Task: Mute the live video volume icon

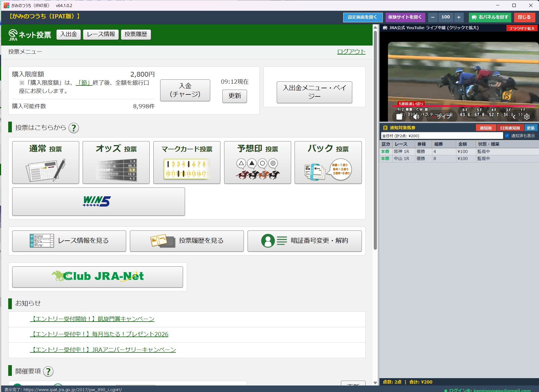Action: (x=416, y=116)
